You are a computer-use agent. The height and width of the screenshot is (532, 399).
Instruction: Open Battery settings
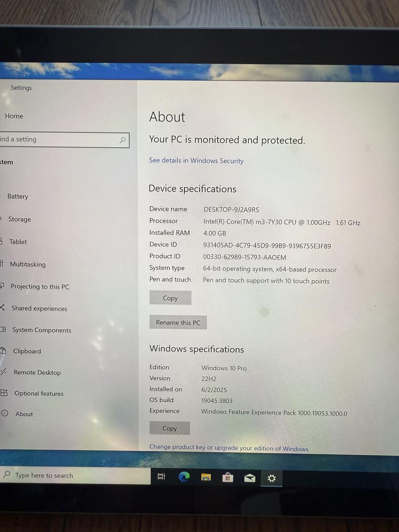18,196
